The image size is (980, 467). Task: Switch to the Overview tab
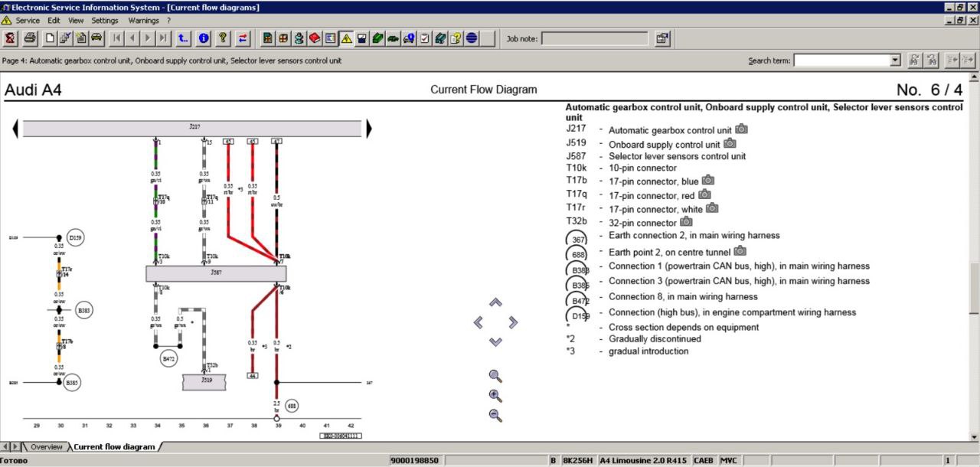pyautogui.click(x=46, y=447)
